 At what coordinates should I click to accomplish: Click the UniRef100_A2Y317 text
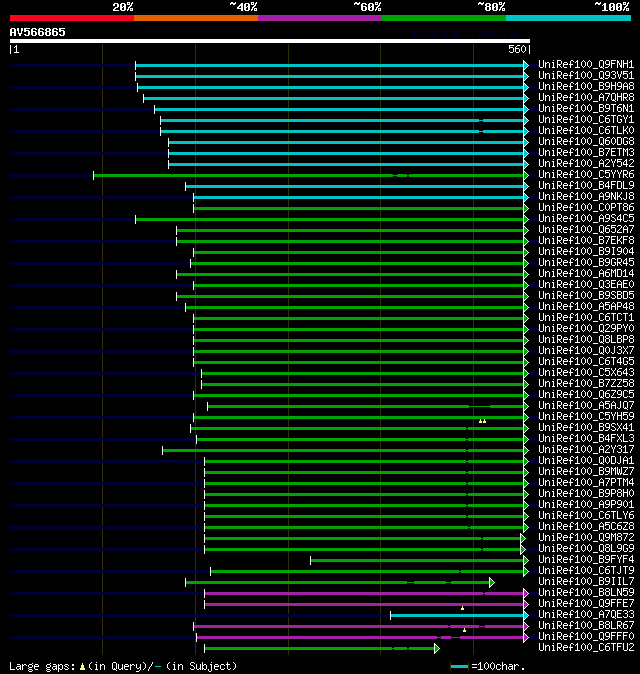586,450
